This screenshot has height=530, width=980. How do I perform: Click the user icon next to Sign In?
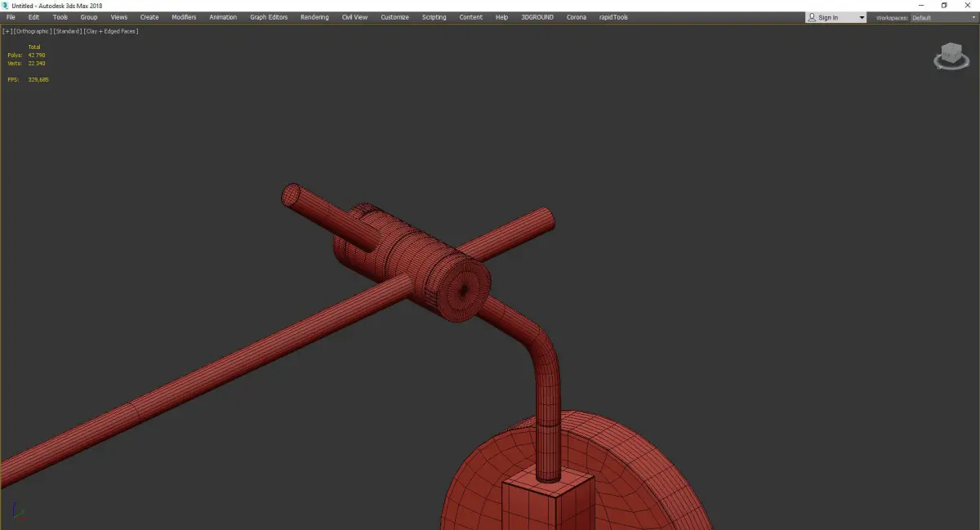coord(812,17)
